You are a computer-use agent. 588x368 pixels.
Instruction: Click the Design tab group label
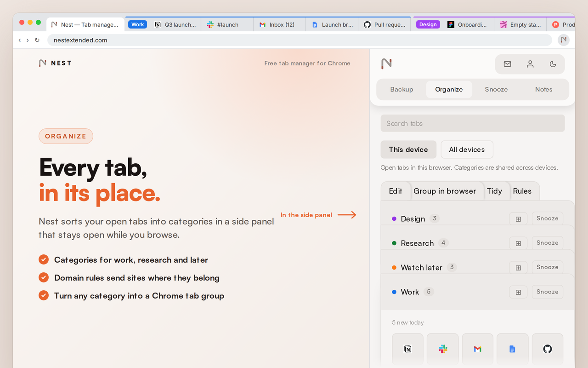pyautogui.click(x=428, y=25)
